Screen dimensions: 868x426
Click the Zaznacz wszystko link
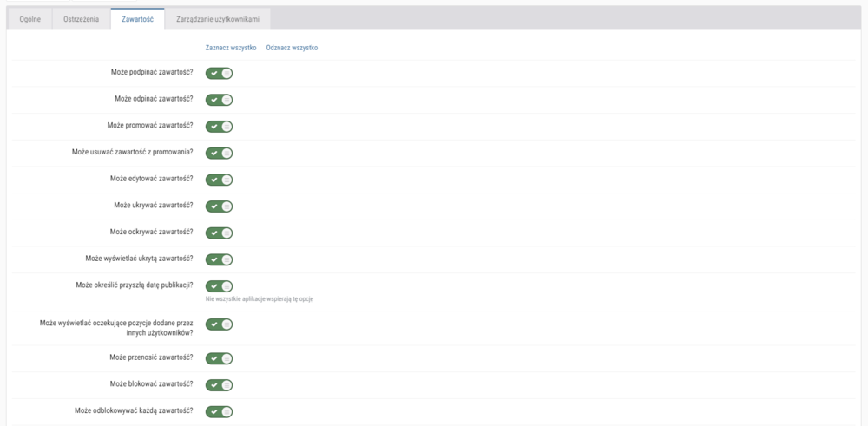[230, 48]
